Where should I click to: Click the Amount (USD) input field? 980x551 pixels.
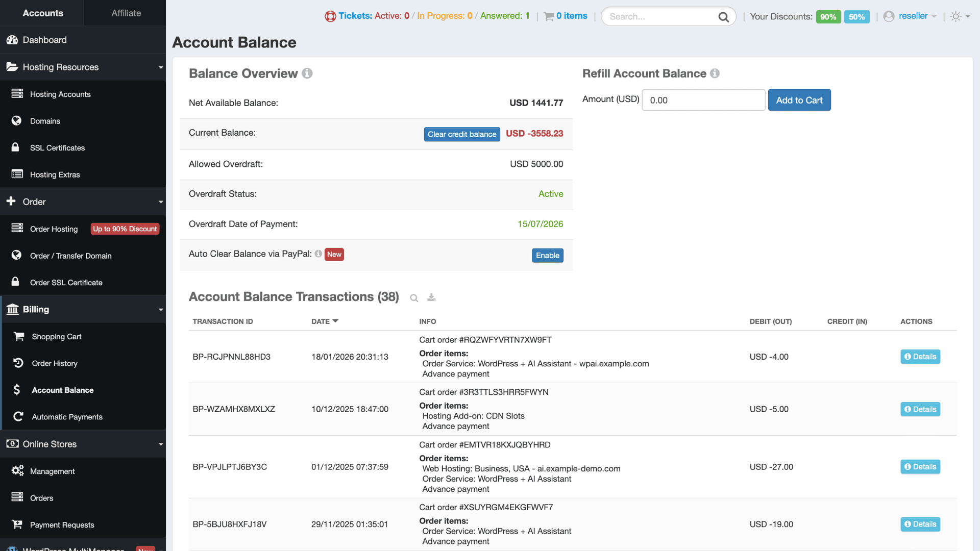point(703,100)
